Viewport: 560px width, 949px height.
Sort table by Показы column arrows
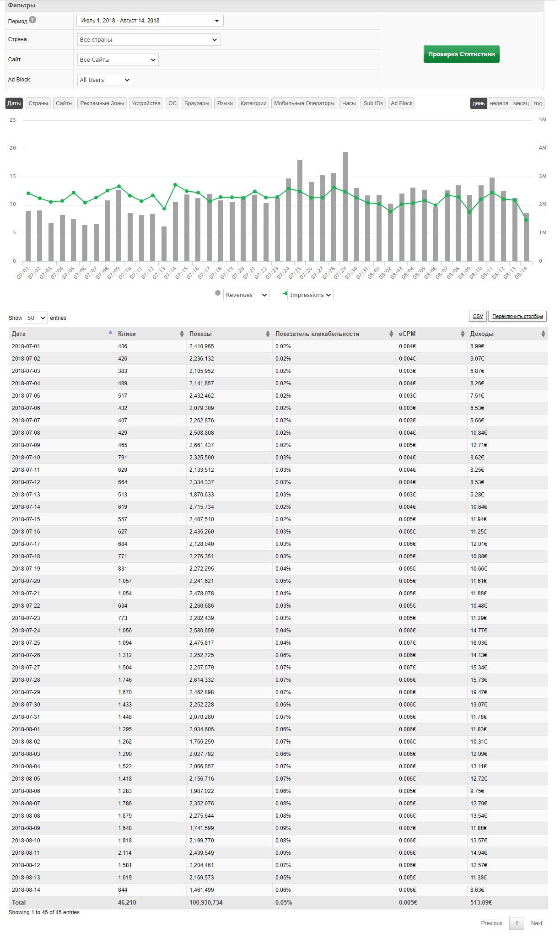[x=268, y=334]
